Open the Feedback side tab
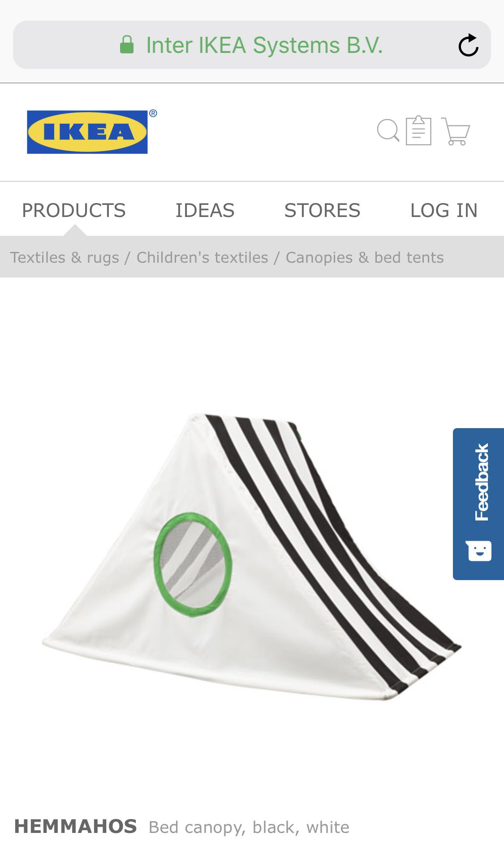Image resolution: width=504 pixels, height=841 pixels. tap(478, 504)
